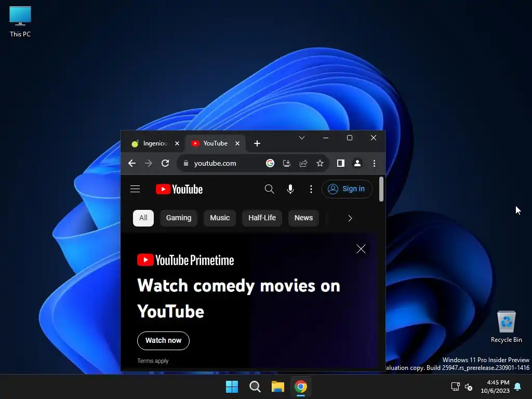Open Chrome profile avatar menu

click(x=357, y=163)
